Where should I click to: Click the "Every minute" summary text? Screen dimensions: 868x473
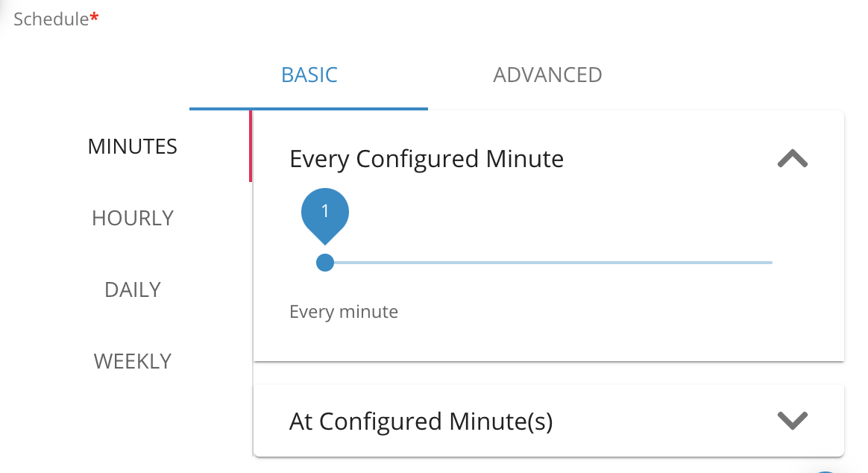tap(344, 311)
